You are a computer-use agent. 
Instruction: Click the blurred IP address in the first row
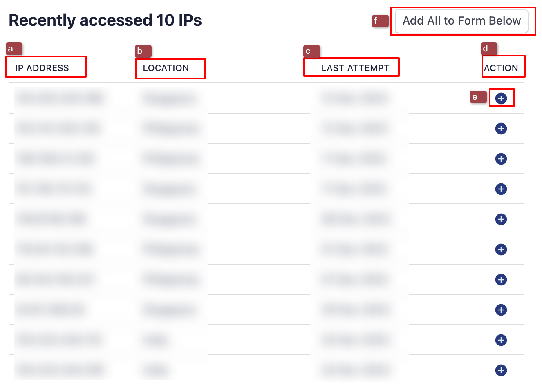[x=60, y=98]
